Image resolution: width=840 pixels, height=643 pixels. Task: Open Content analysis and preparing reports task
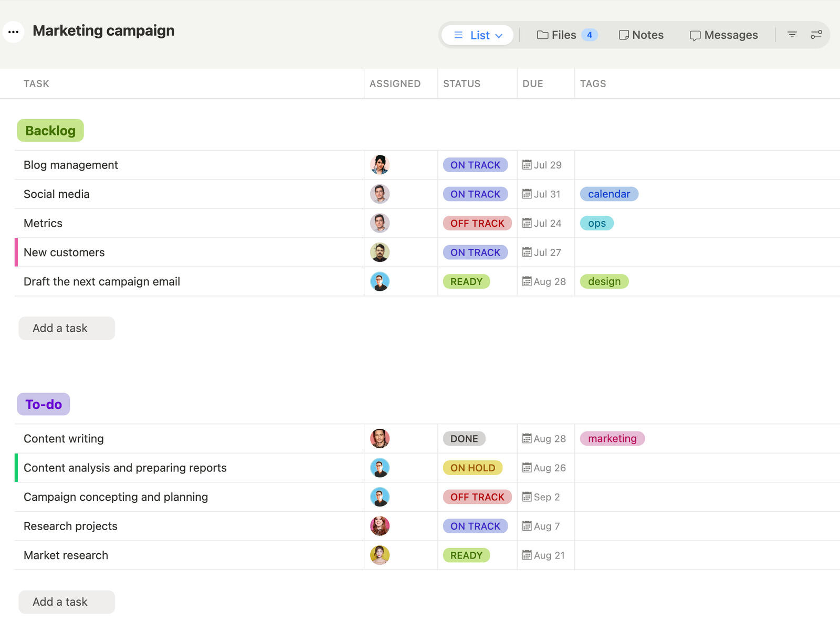tap(125, 468)
